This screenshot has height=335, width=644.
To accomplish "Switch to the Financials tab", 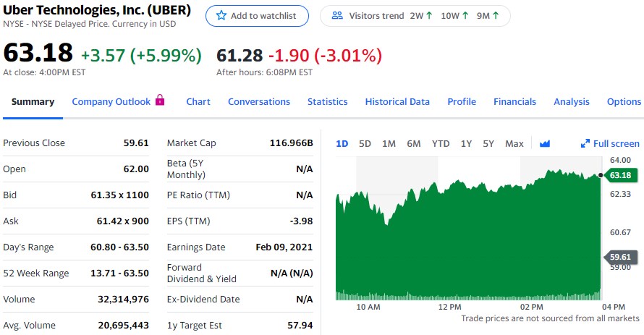I will tap(514, 102).
